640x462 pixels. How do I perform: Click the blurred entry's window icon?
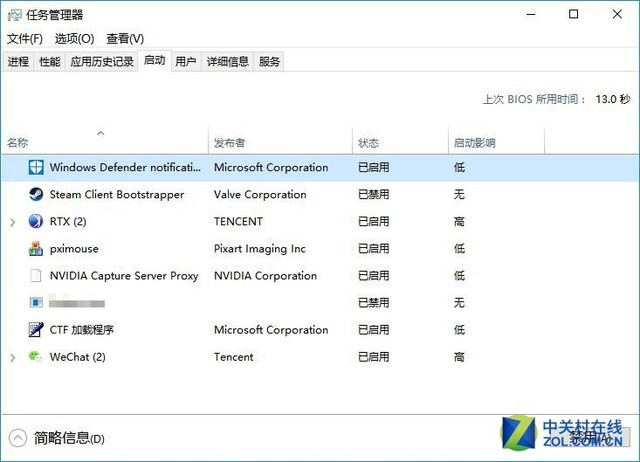(x=36, y=302)
